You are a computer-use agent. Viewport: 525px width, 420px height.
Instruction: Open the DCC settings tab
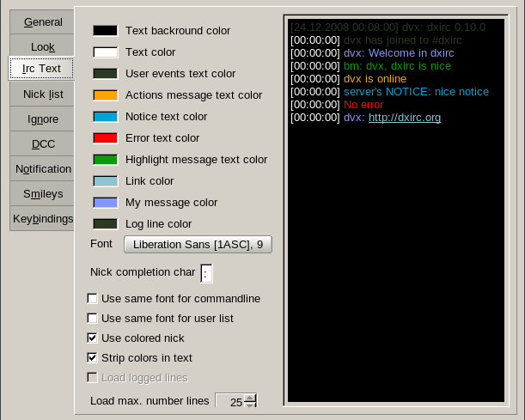[x=42, y=144]
